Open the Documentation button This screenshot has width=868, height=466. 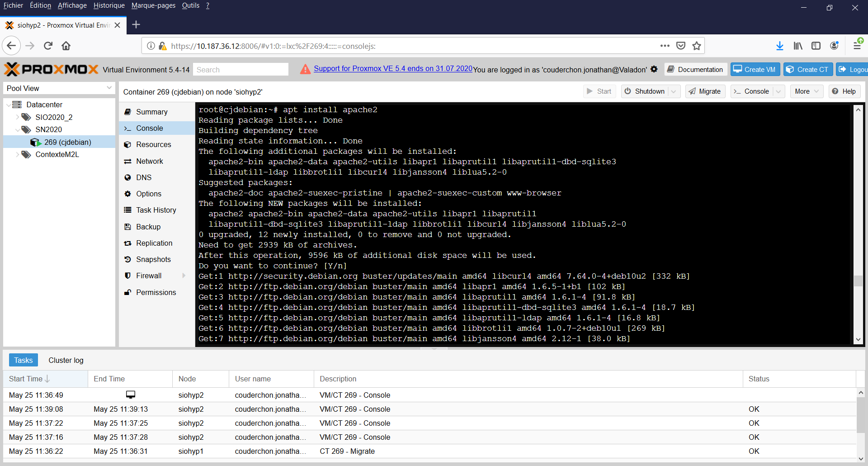(x=696, y=69)
